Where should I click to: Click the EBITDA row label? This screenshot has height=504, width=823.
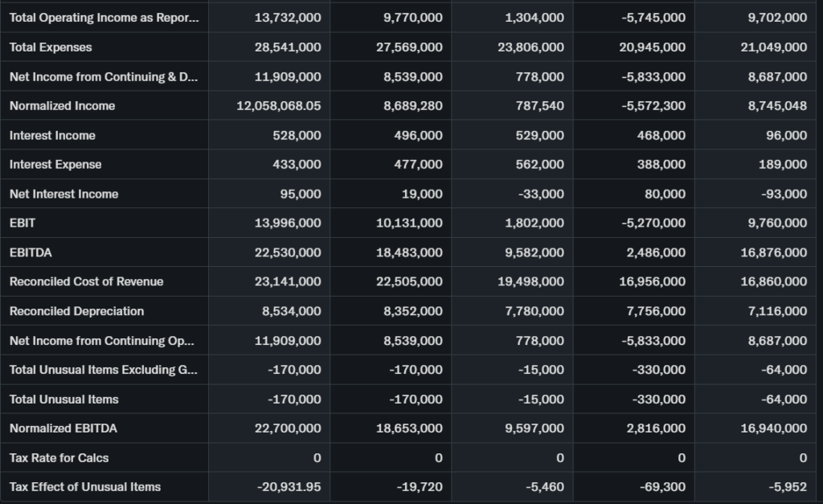point(31,252)
